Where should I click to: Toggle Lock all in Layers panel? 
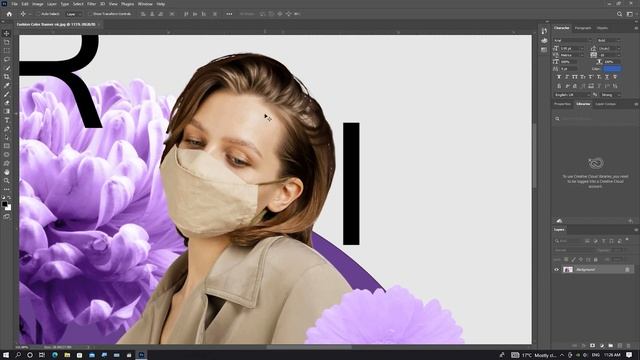point(596,260)
